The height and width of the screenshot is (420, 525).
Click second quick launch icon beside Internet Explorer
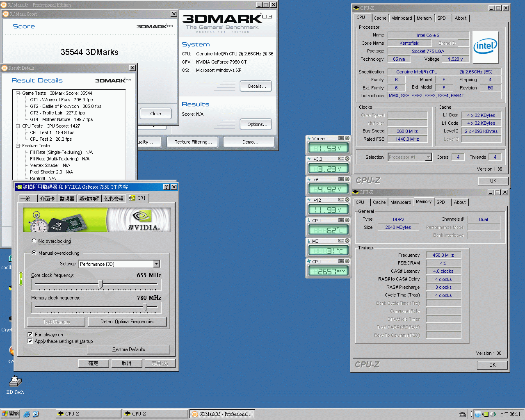(x=36, y=414)
